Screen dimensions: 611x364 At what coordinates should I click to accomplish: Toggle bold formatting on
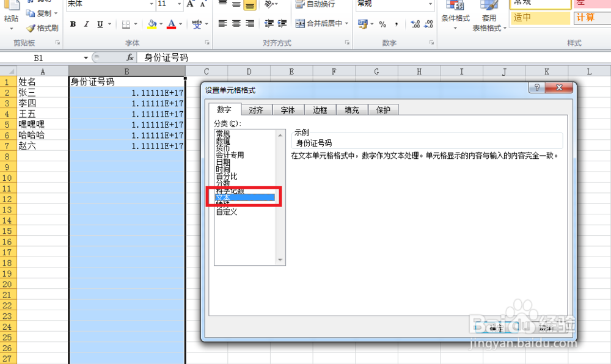(73, 24)
